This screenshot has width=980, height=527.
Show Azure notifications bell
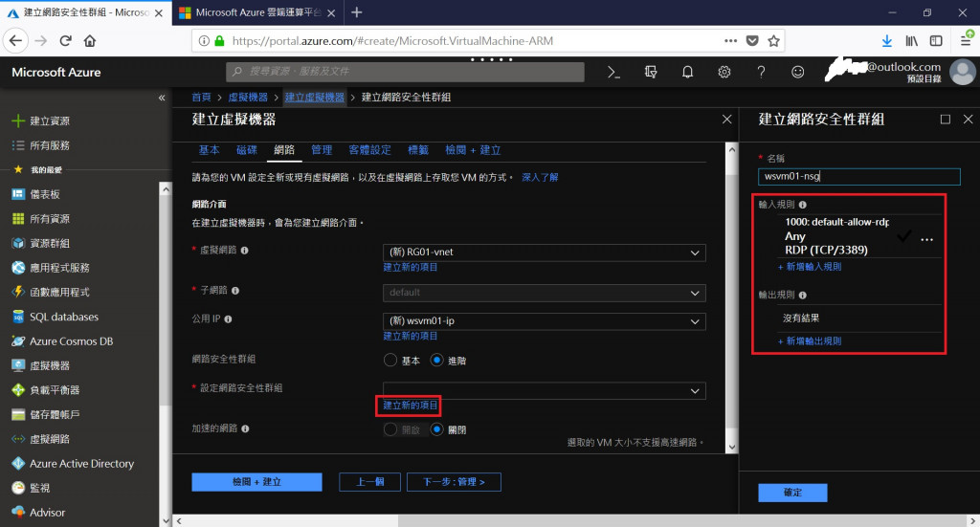[x=687, y=73]
